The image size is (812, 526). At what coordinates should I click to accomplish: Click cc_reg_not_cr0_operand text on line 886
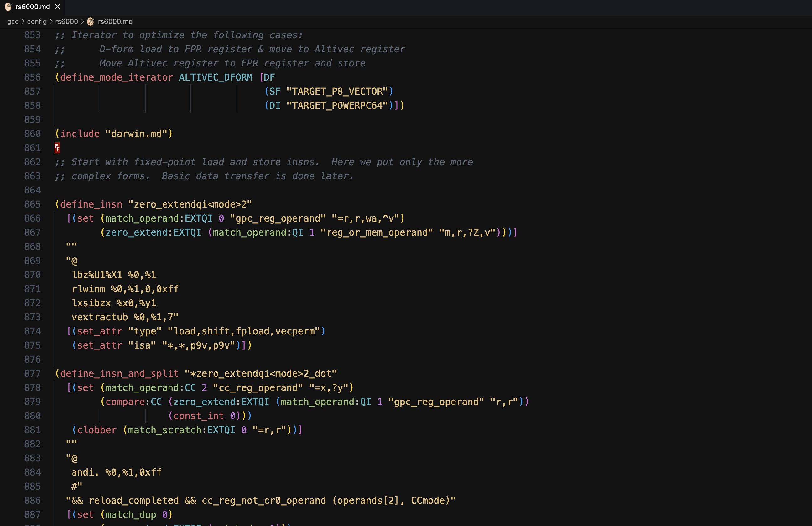tap(263, 501)
